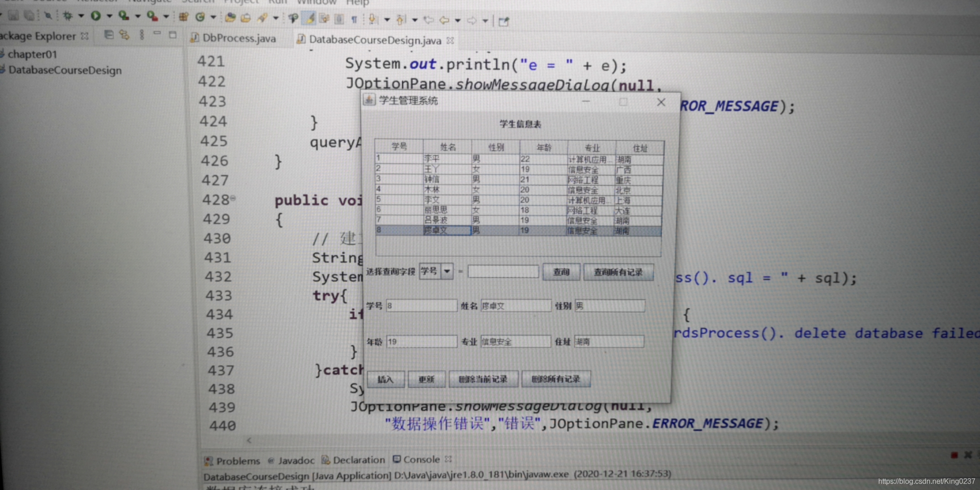The image size is (980, 490).
Task: Click the 姓名 input field
Action: coord(516,306)
